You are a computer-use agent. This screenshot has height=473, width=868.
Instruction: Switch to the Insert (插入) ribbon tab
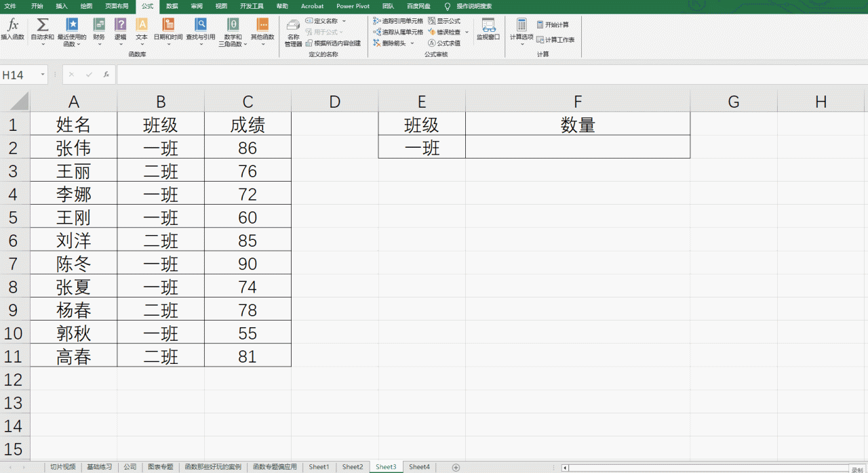(x=62, y=6)
